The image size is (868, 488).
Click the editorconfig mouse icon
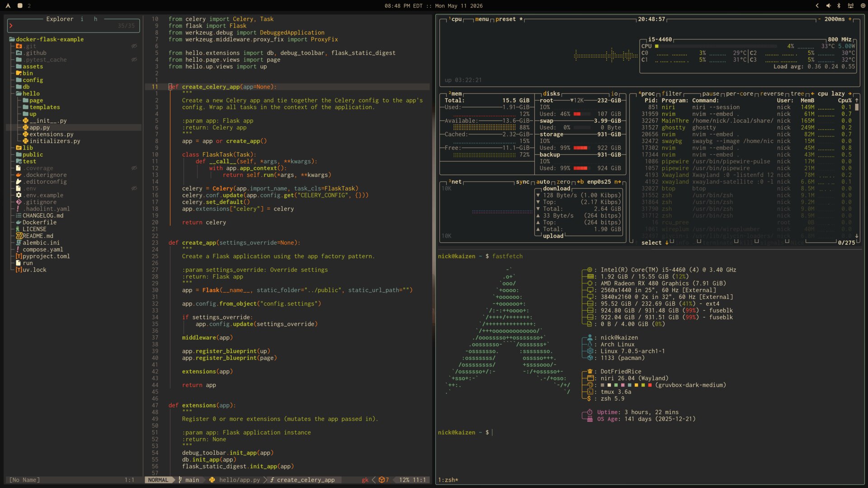(x=19, y=182)
